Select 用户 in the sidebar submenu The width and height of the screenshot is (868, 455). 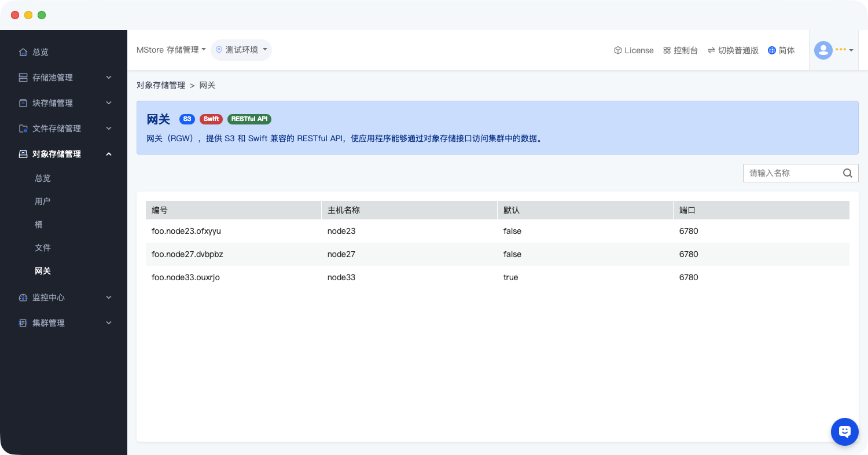click(x=42, y=201)
